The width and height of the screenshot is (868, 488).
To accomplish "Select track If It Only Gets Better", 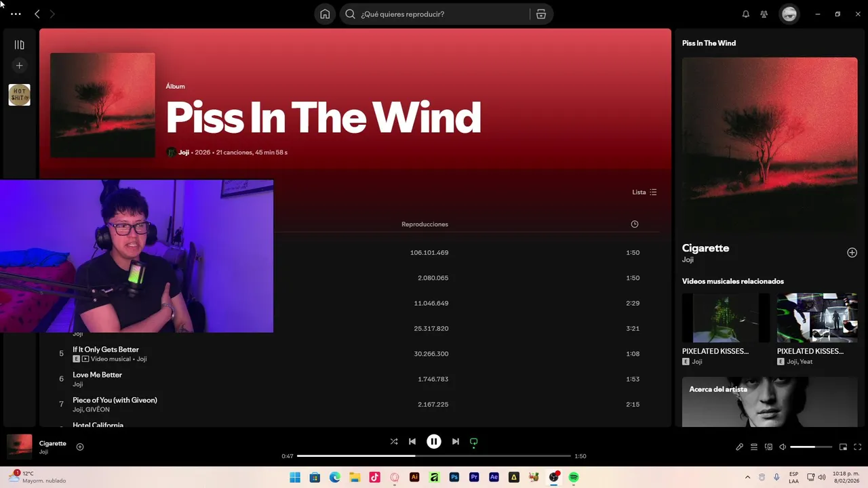I will [x=106, y=350].
